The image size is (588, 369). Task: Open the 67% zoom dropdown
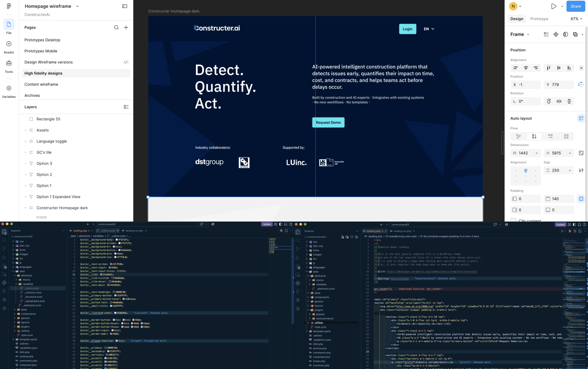tap(577, 19)
